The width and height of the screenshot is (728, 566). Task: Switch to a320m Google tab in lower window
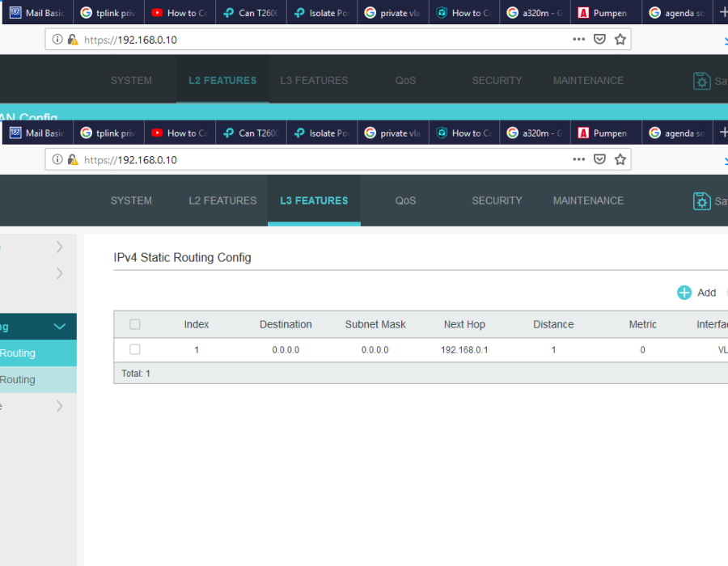tap(535, 133)
